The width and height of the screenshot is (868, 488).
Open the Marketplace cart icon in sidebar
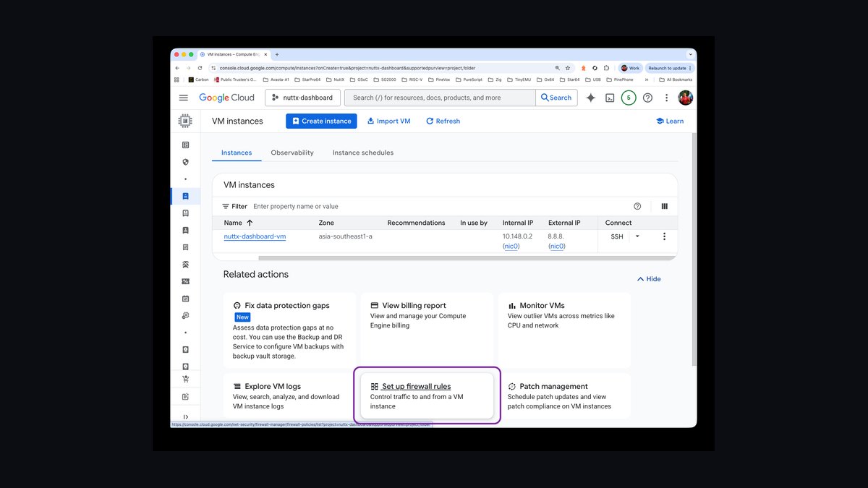185,379
